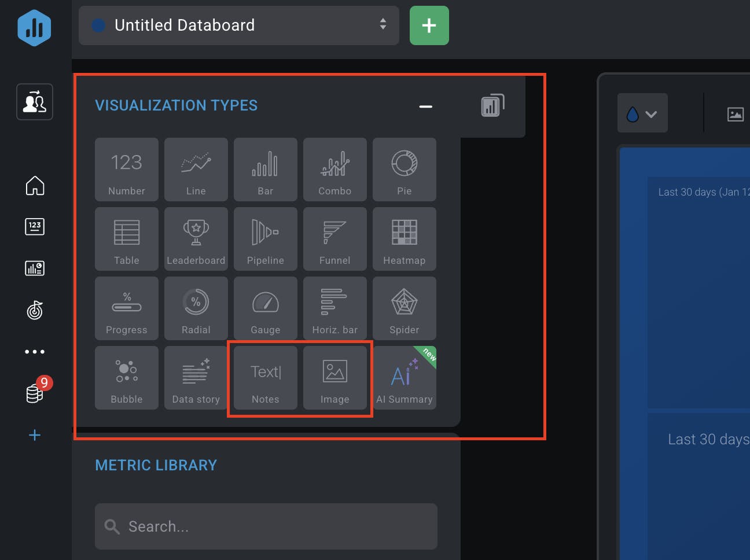This screenshot has height=560, width=750.
Task: Choose the Gauge visualization
Action: point(265,308)
